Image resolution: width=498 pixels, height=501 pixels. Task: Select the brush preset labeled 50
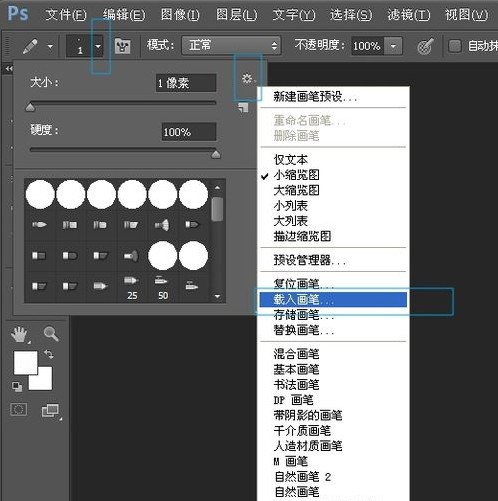click(163, 287)
